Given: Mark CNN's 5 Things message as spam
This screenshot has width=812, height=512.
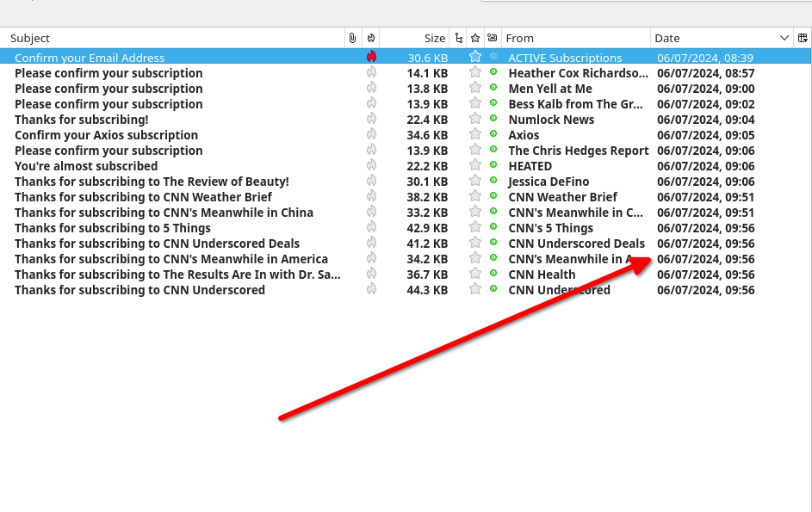Looking at the screenshot, I should coord(371,227).
